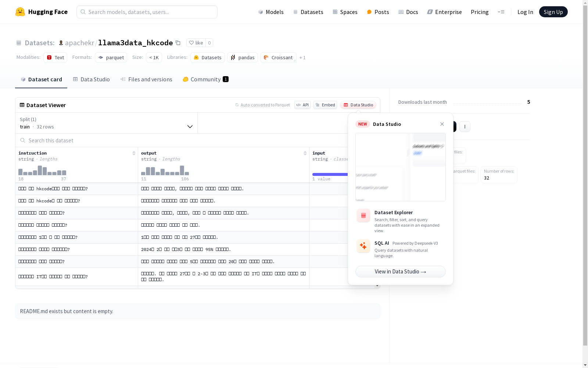
Task: Click the llama3data_hkcode dataset title
Action: (x=135, y=43)
